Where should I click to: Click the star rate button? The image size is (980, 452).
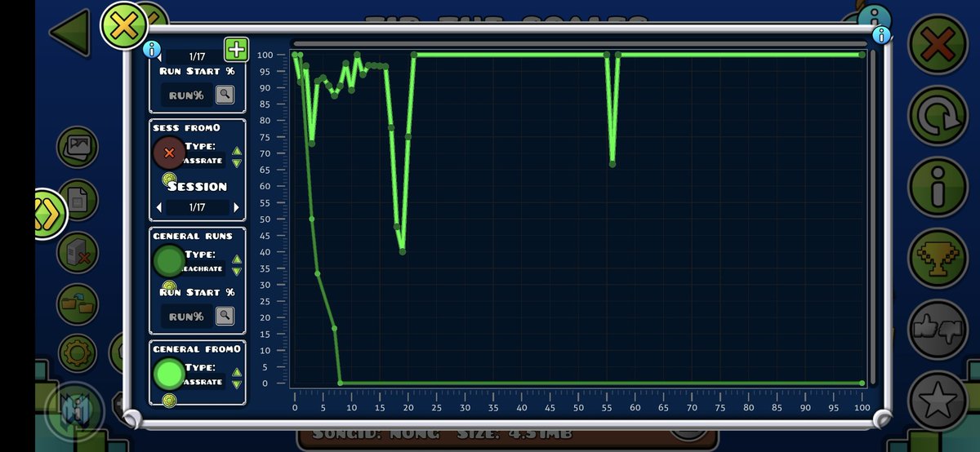(938, 400)
